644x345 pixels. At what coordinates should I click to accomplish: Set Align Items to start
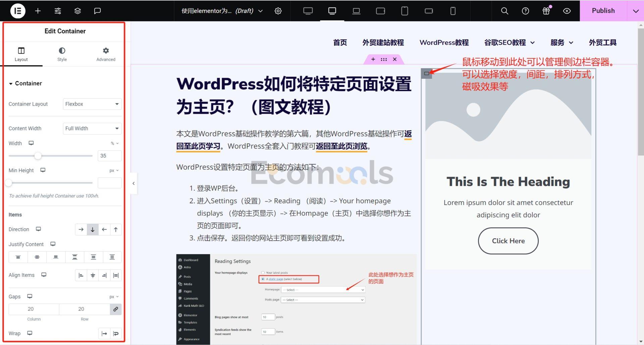pos(81,275)
